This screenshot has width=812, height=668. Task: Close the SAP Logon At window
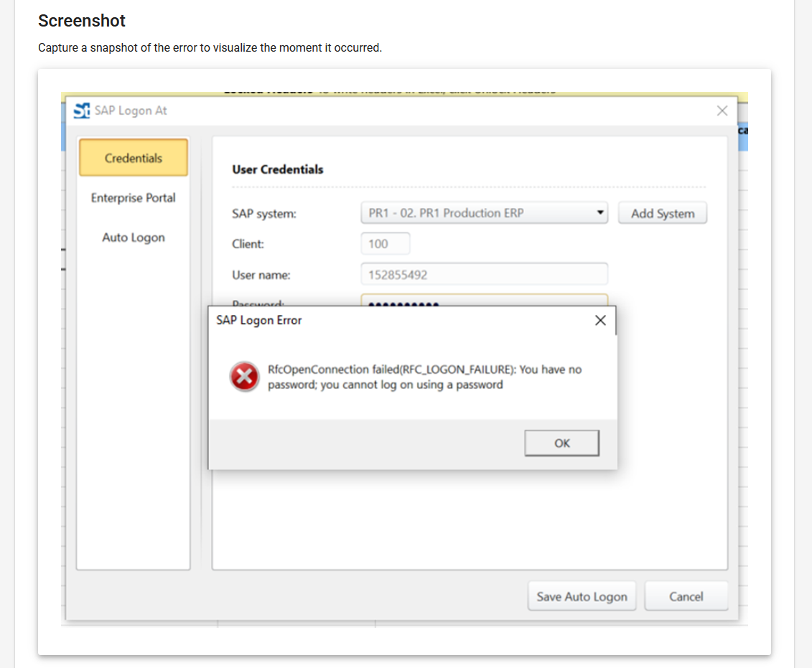point(722,110)
